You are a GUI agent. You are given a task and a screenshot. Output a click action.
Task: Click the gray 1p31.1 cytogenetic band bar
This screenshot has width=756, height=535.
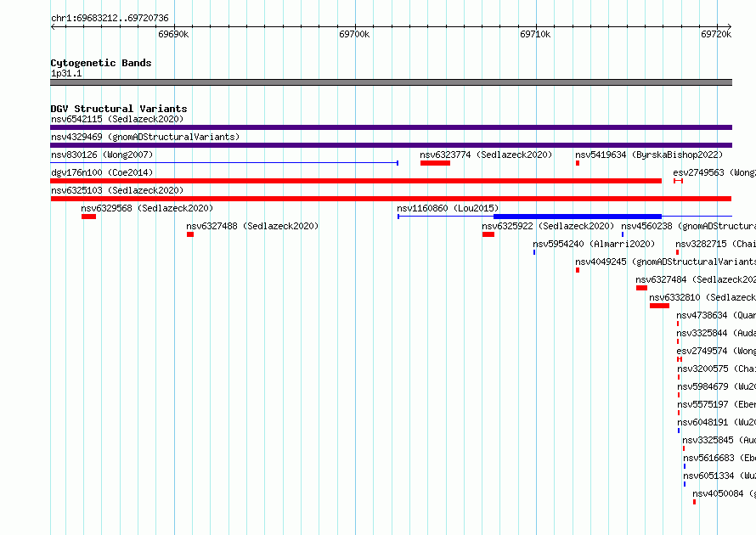pyautogui.click(x=391, y=82)
